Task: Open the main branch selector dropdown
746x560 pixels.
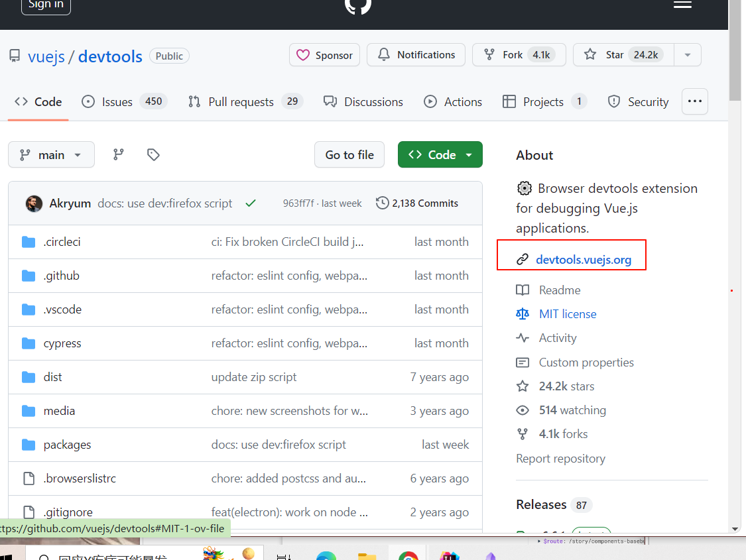Action: coord(51,154)
